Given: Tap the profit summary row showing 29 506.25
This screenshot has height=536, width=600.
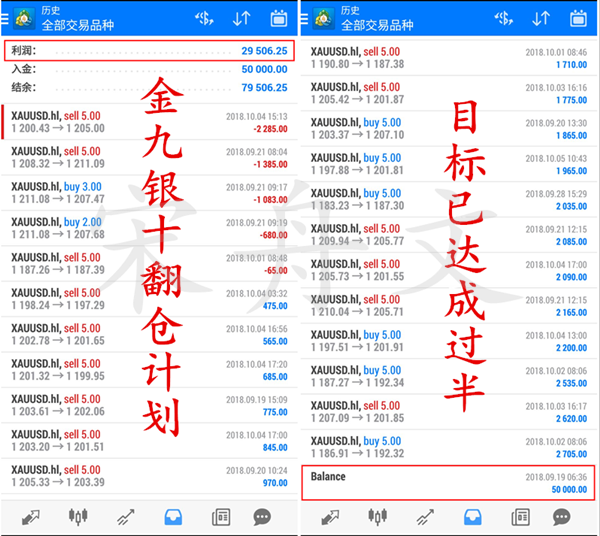Looking at the screenshot, I should (x=150, y=50).
